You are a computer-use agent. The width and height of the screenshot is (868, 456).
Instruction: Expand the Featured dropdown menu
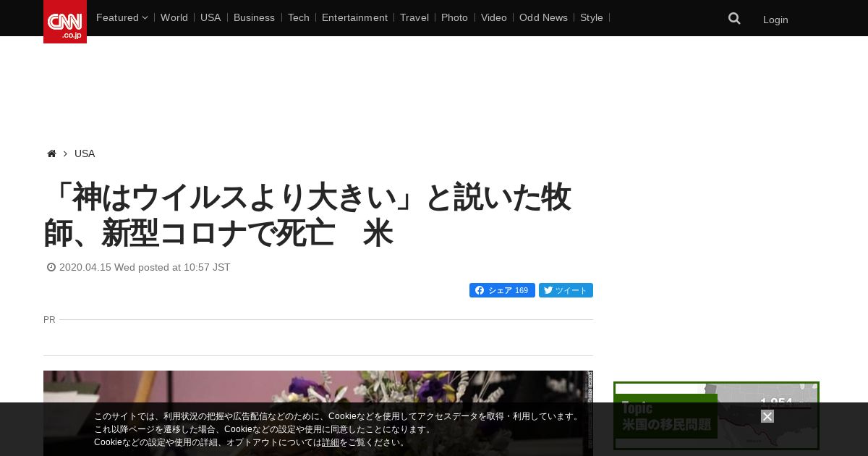[122, 17]
